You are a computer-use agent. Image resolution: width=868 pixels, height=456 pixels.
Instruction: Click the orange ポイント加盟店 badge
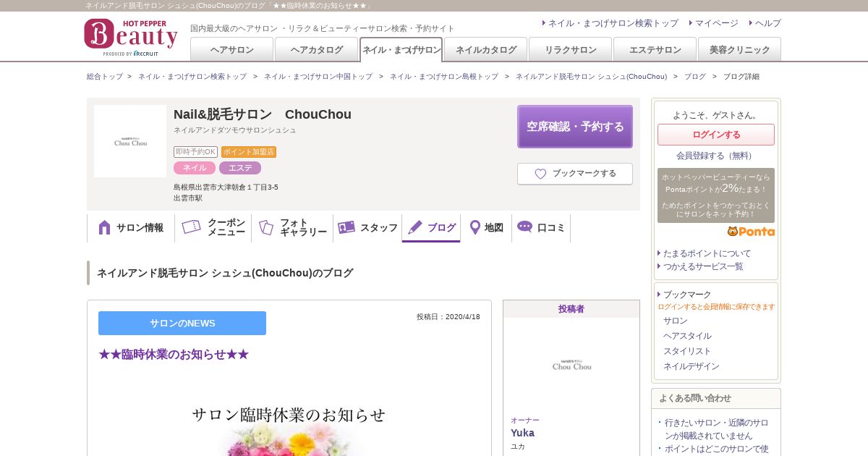coord(249,152)
